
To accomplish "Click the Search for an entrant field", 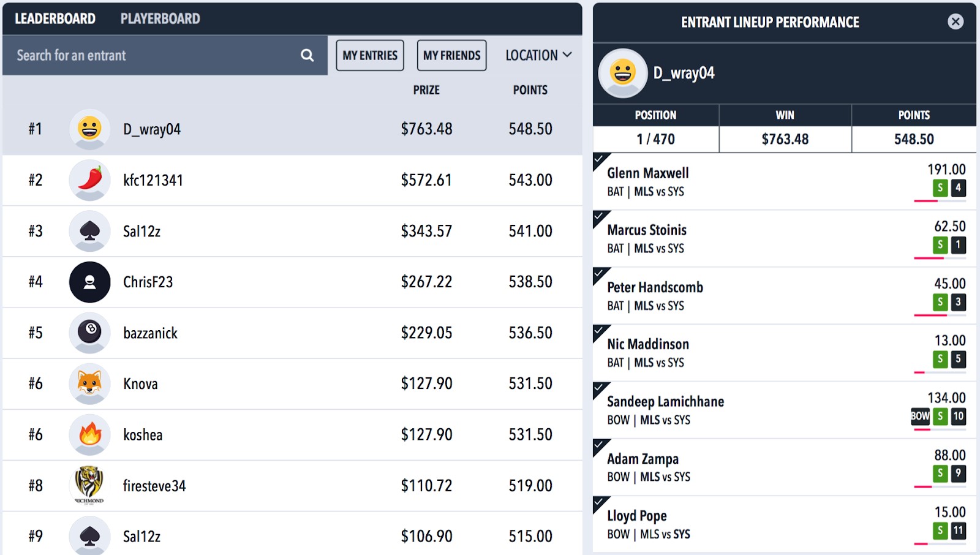I will 165,55.
